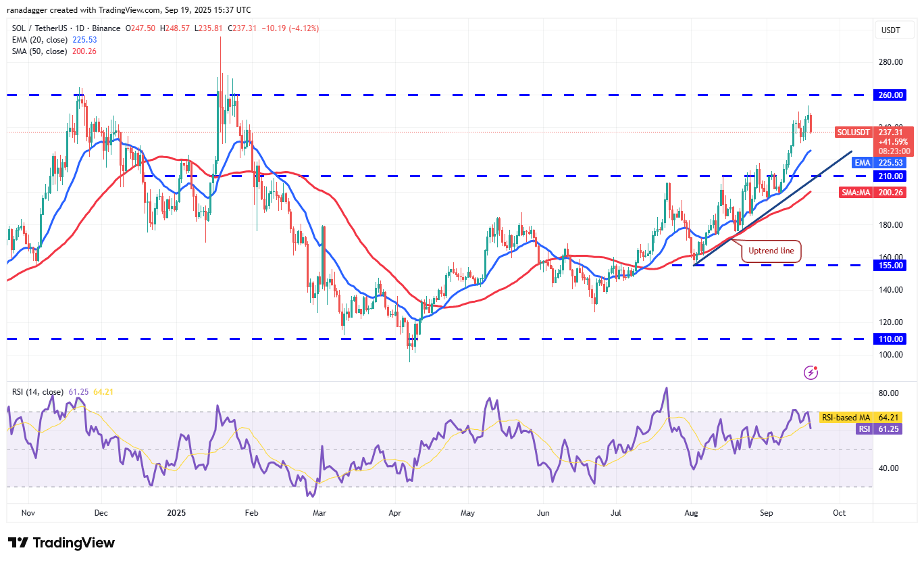Click the lightning quick-trade icon on the chart
This screenshot has height=563, width=924.
tap(810, 372)
